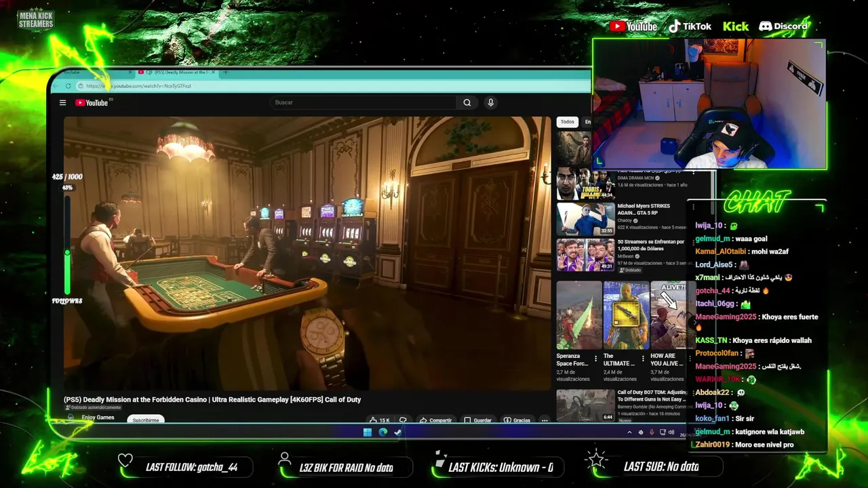868x488 pixels.
Task: Go to YouTube home via logo
Action: point(92,102)
